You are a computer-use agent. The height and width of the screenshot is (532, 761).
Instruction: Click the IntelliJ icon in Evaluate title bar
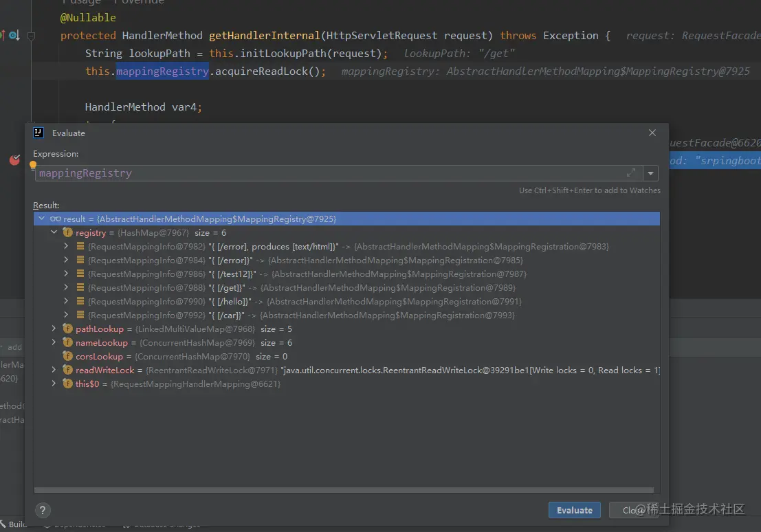pos(38,133)
